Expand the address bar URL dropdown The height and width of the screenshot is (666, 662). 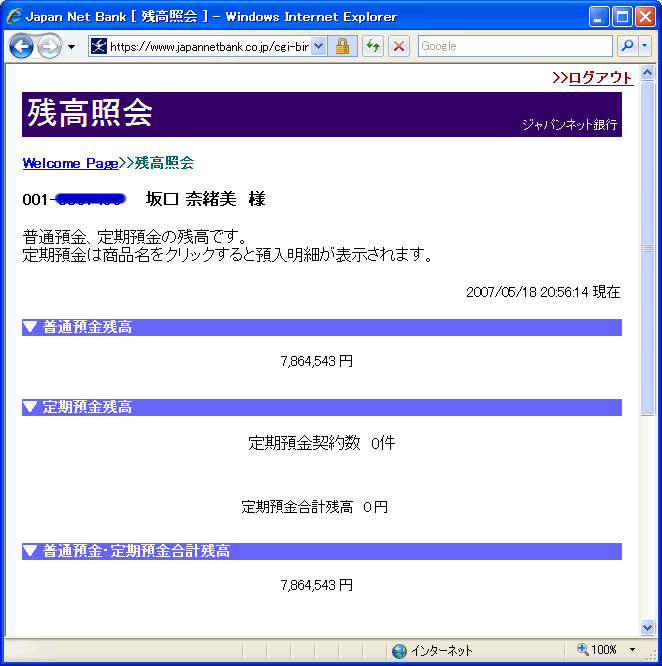coord(318,46)
